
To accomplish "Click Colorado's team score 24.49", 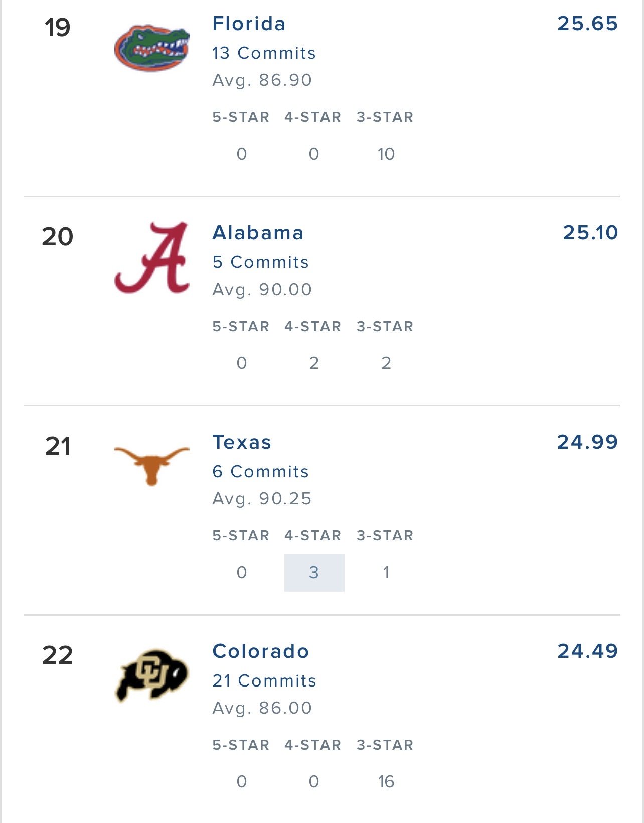I will click(x=587, y=651).
